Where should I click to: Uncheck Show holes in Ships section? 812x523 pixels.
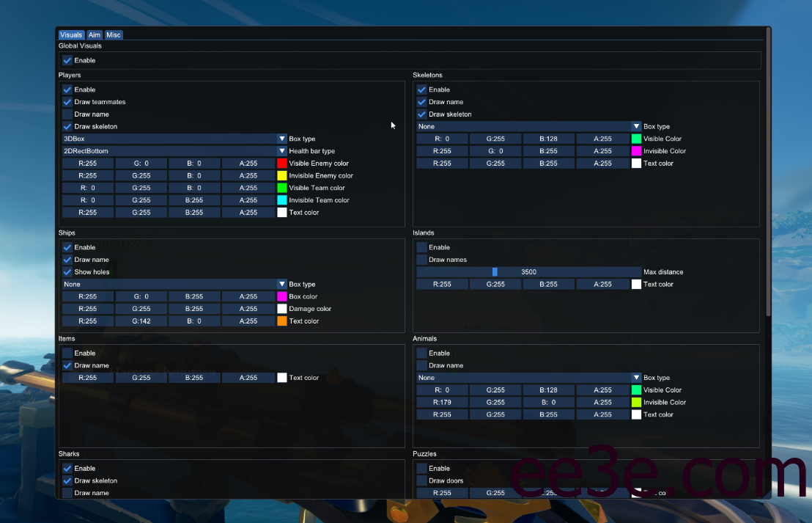[67, 272]
